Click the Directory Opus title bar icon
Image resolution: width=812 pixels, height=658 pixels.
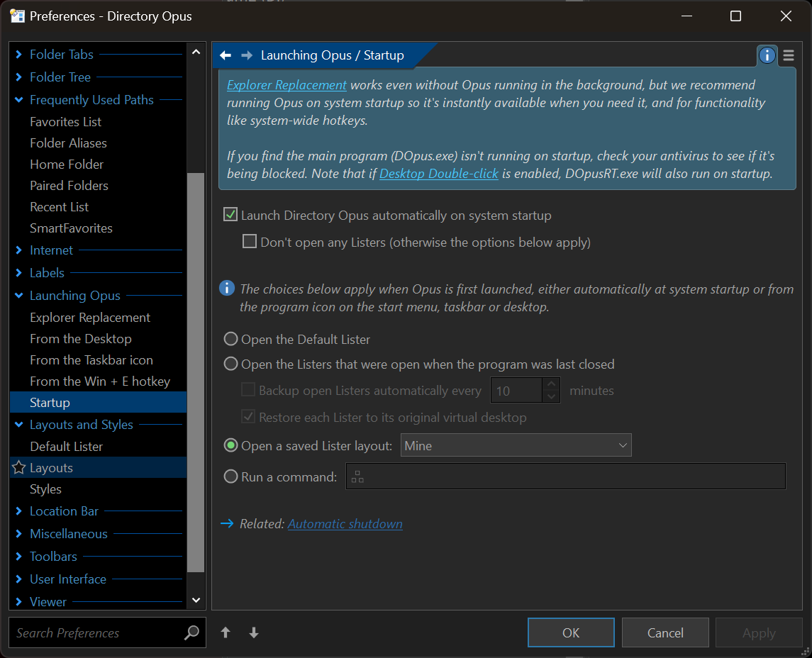pos(17,16)
